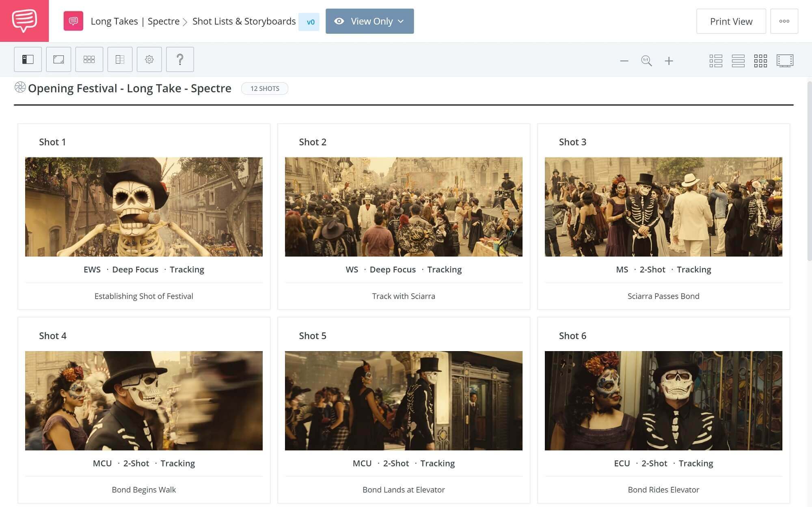Click the v0 version badge
Image resolution: width=812 pixels, height=507 pixels.
309,22
